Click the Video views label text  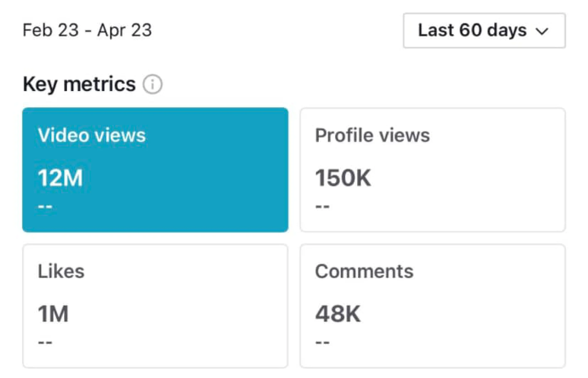pos(92,135)
